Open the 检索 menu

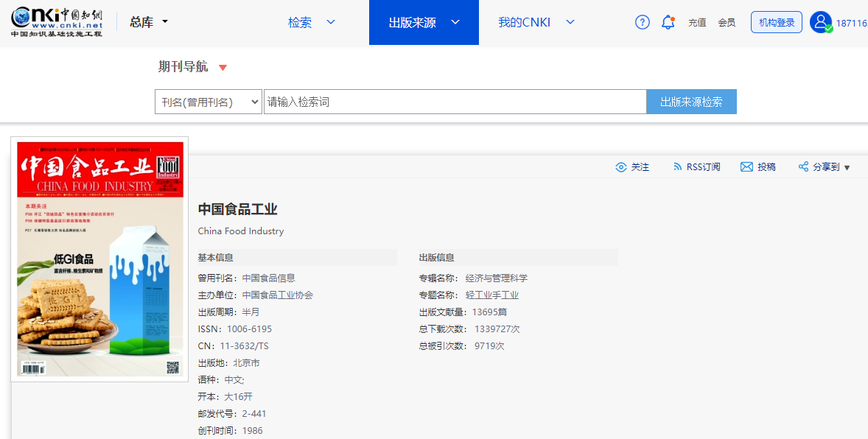pyautogui.click(x=300, y=22)
